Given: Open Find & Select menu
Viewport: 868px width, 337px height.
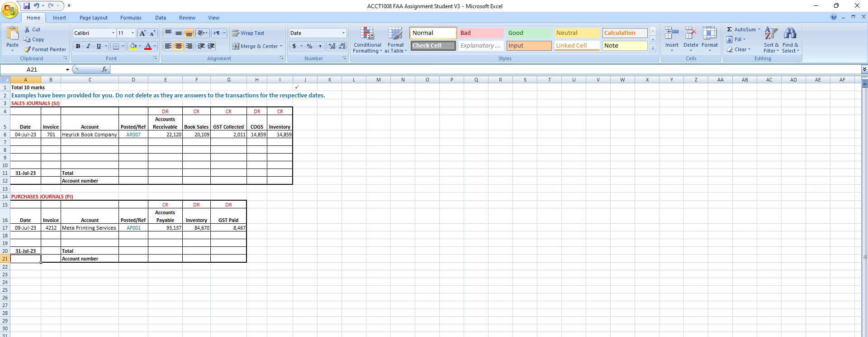Looking at the screenshot, I should 790,40.
